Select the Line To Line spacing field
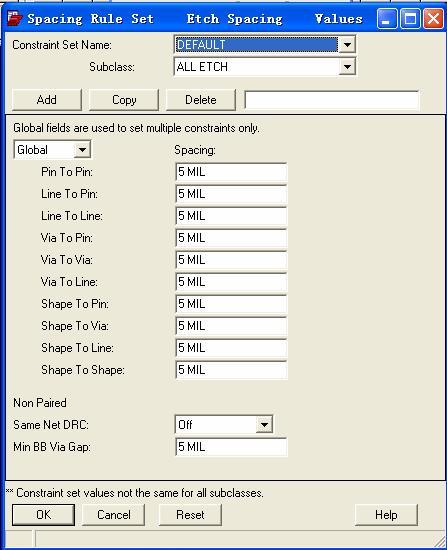447x550 pixels. tap(231, 216)
